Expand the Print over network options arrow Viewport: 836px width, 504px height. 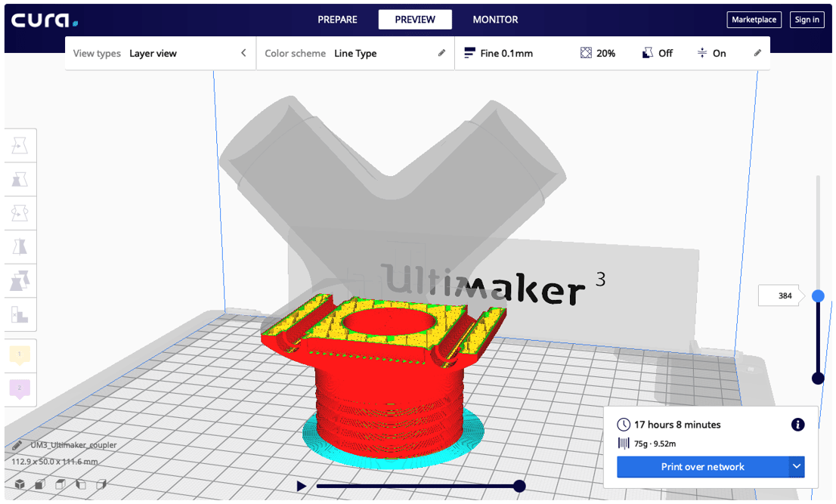pyautogui.click(x=797, y=466)
